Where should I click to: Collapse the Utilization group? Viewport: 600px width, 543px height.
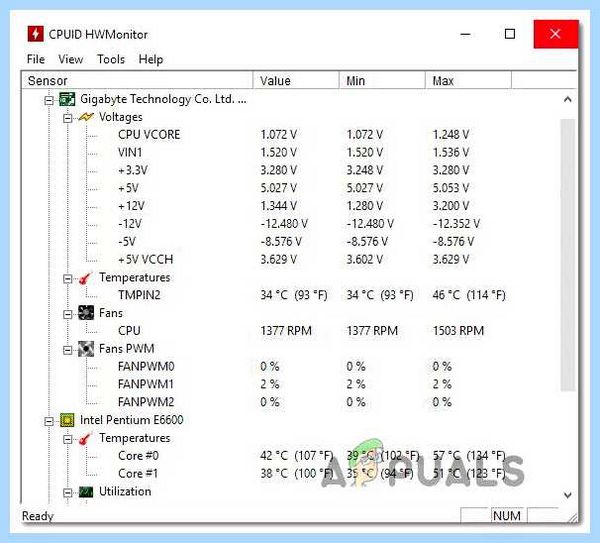(x=67, y=492)
